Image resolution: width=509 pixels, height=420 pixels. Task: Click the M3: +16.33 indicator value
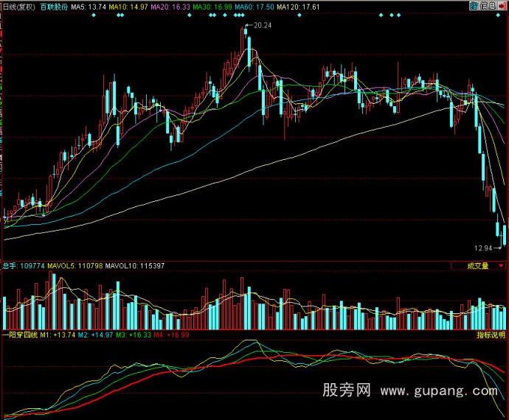tap(134, 335)
